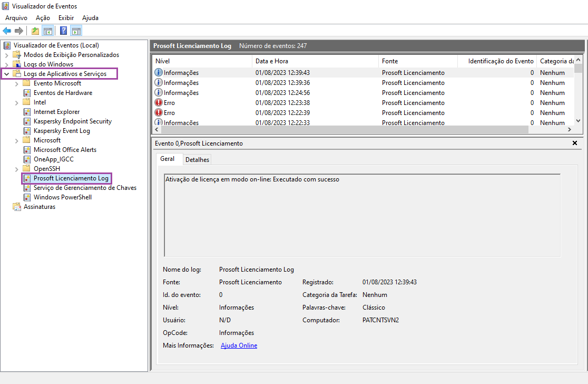The height and width of the screenshot is (384, 588).
Task: Click the error icon of the 12:22:39 event
Action: [159, 112]
